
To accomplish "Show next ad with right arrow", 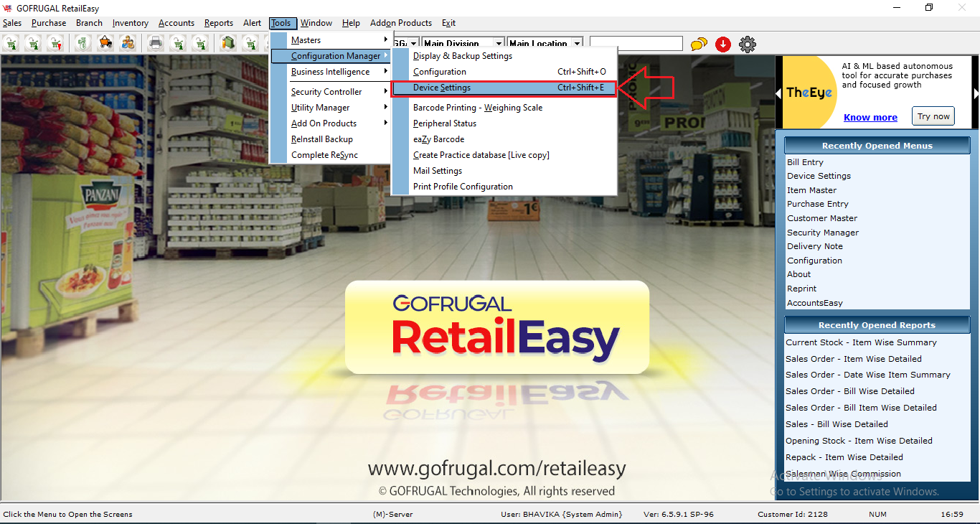I will coord(976,94).
